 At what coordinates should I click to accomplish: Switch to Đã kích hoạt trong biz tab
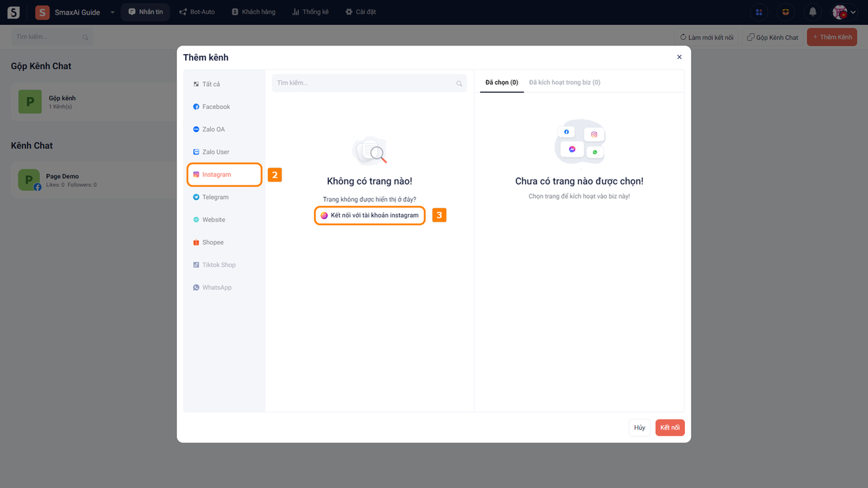564,83
